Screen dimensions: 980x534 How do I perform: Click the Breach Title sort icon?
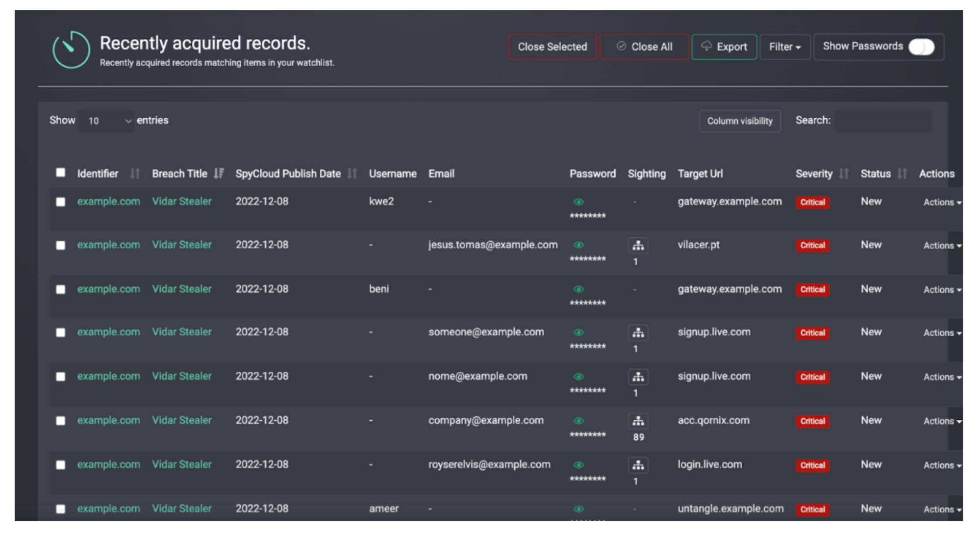click(x=219, y=174)
